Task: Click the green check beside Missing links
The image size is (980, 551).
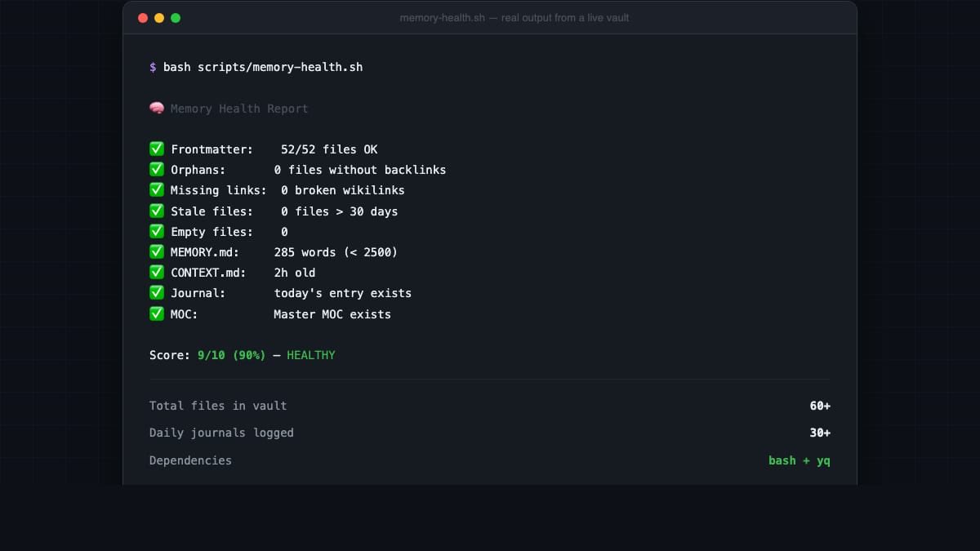Action: click(x=157, y=189)
